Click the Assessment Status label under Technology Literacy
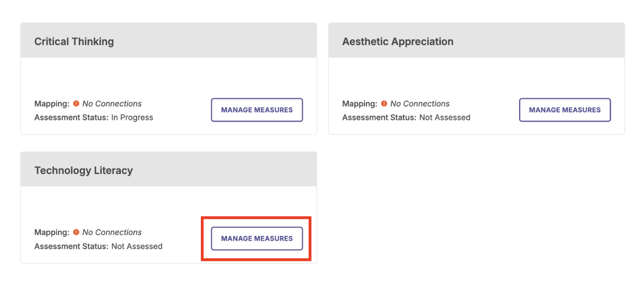Screen dimensions: 644x292 [x=72, y=246]
